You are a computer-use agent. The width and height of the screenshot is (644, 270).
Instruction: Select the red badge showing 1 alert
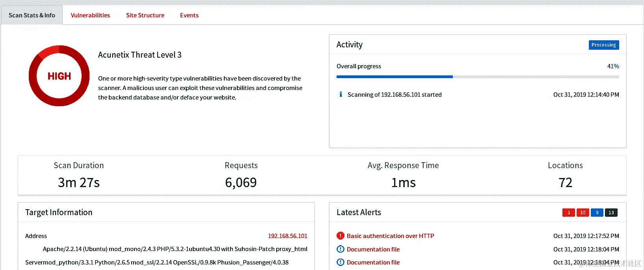point(569,212)
